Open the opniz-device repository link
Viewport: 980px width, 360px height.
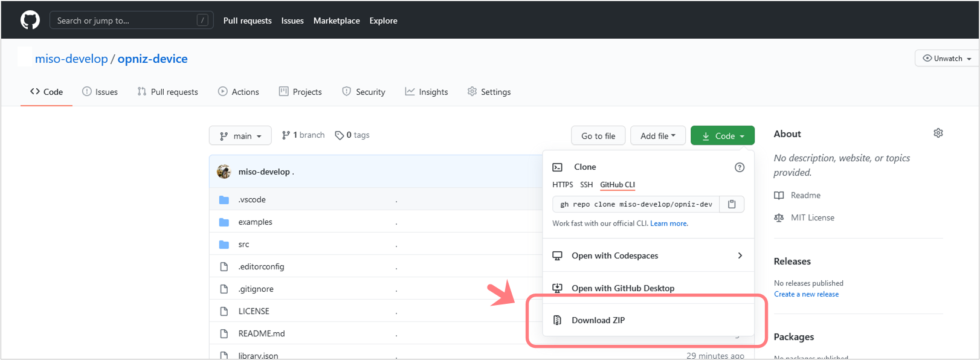[152, 59]
